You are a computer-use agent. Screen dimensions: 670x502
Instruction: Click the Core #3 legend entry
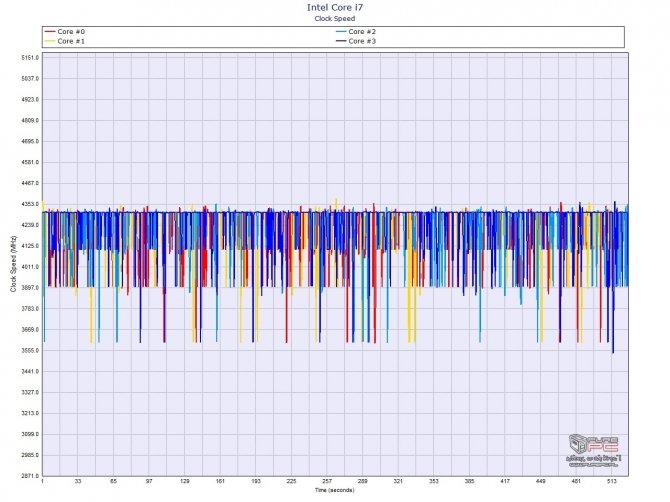tap(356, 41)
